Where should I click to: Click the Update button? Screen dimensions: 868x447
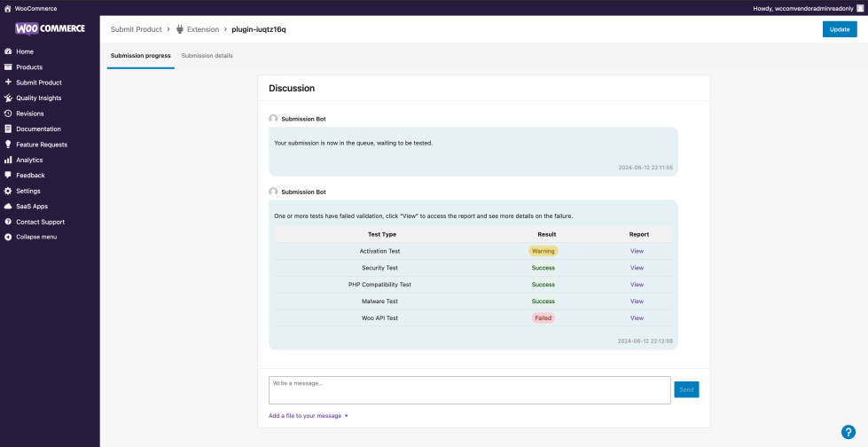point(840,29)
